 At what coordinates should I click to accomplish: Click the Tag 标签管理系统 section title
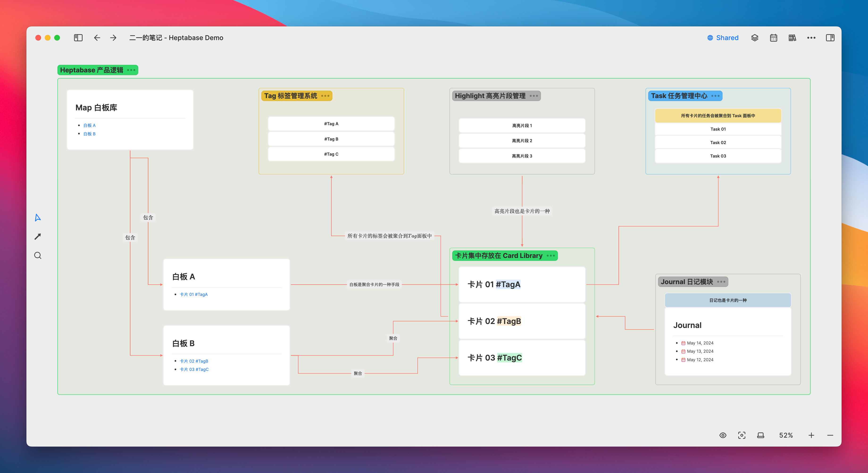point(290,96)
